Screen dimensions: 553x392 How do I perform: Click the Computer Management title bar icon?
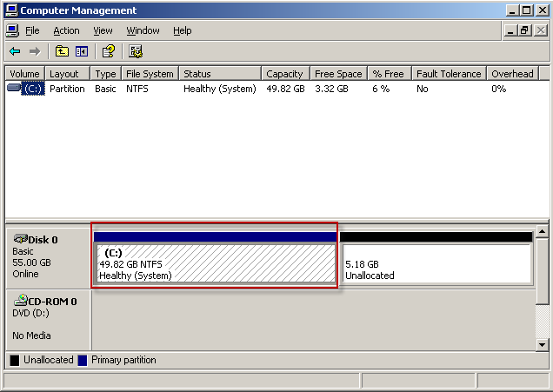click(11, 10)
